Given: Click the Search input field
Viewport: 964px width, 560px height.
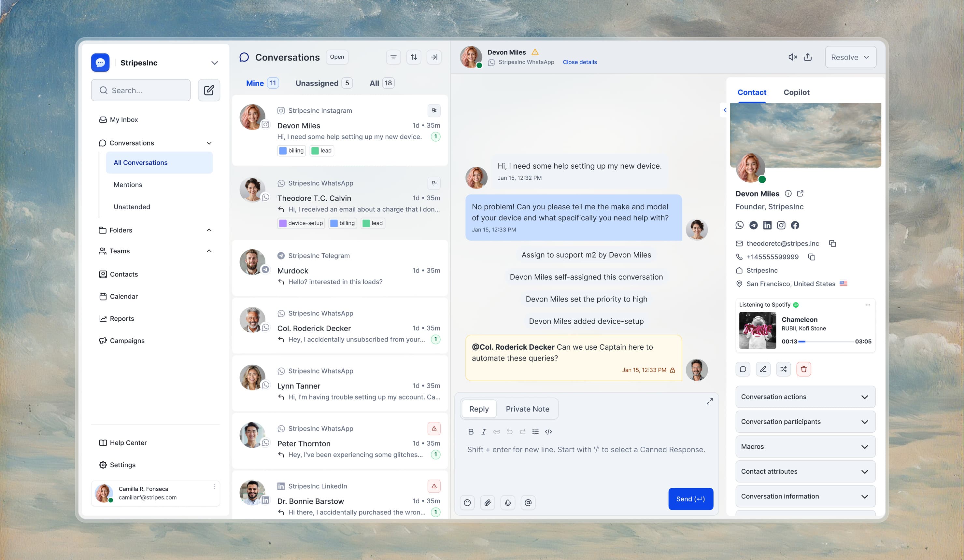Looking at the screenshot, I should (141, 90).
